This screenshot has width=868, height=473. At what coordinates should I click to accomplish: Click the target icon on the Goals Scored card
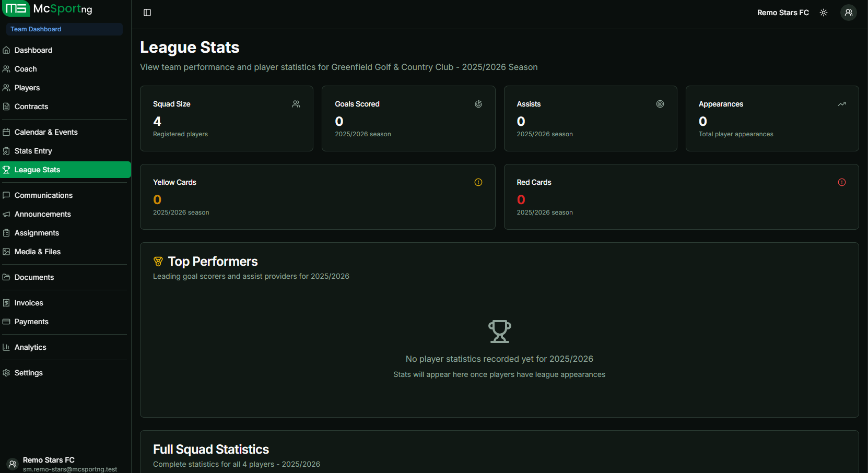pyautogui.click(x=478, y=104)
